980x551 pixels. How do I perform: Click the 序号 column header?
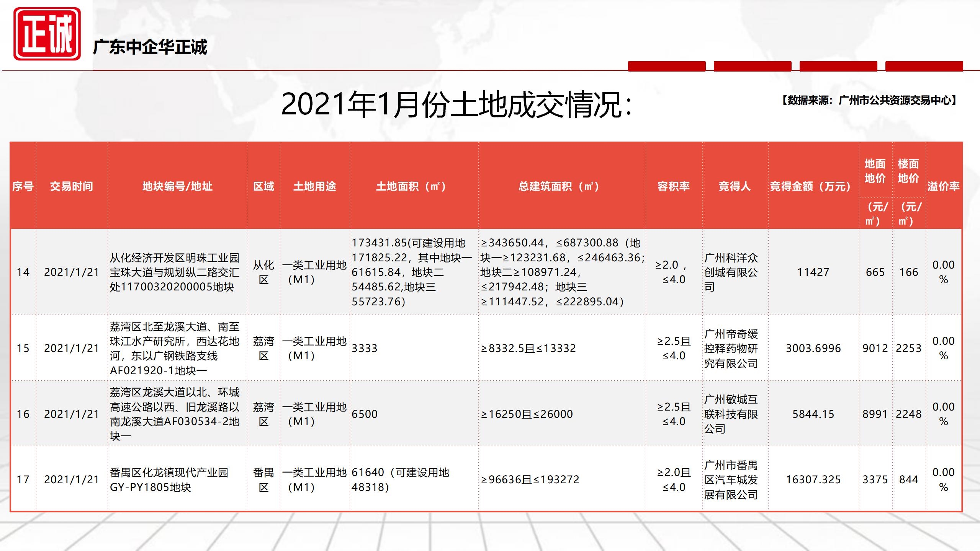23,186
